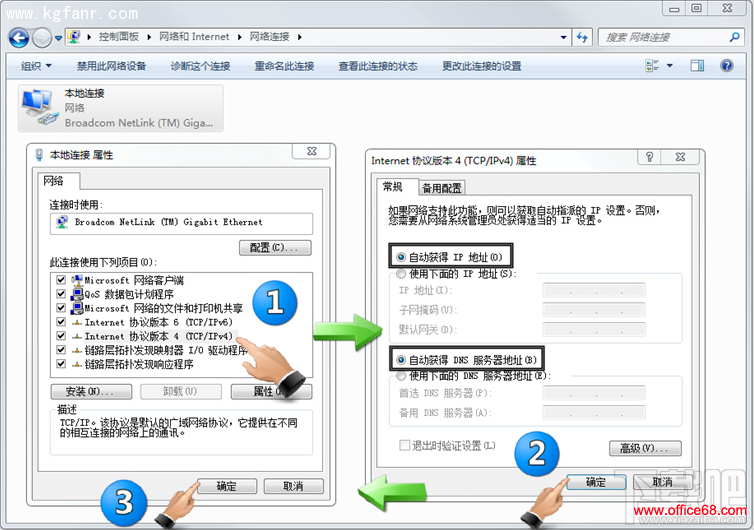Click the Control Panel icon in address bar
Screen dimensions: 754x530
[74, 37]
